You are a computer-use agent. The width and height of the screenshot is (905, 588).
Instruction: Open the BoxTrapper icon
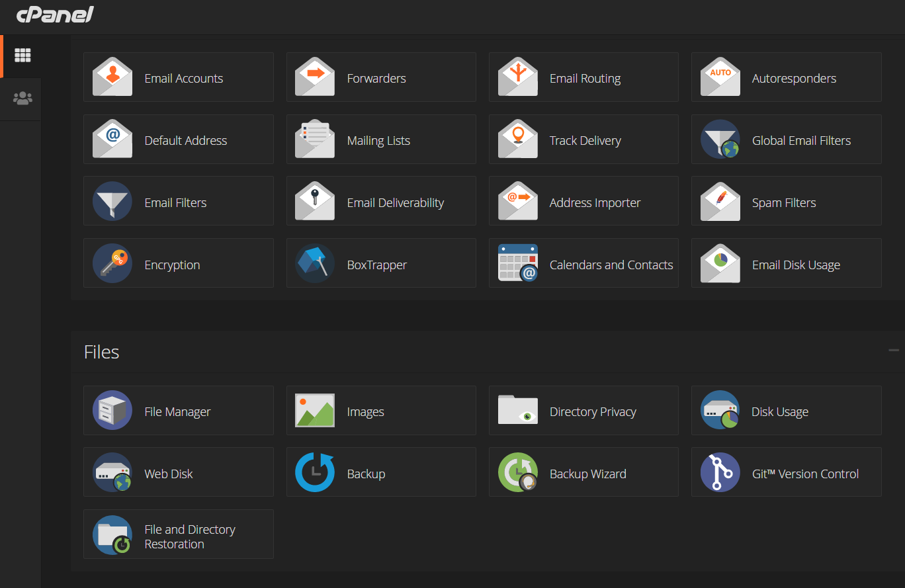tap(315, 264)
